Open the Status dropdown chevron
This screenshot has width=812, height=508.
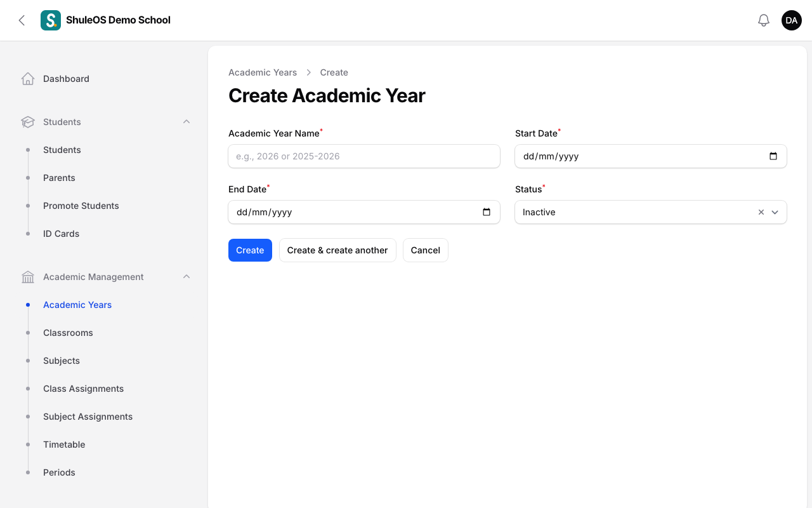[x=775, y=212]
